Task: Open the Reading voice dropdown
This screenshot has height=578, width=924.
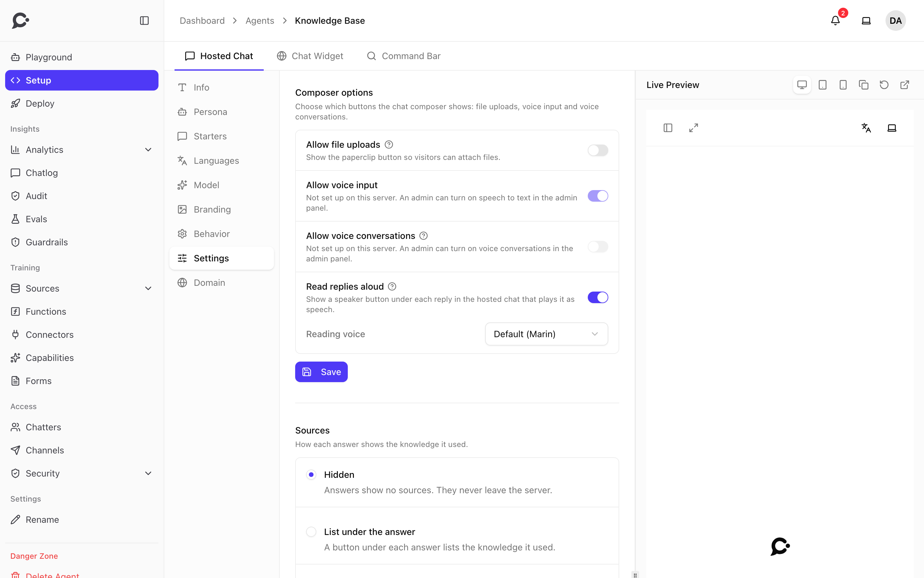Action: pos(546,334)
